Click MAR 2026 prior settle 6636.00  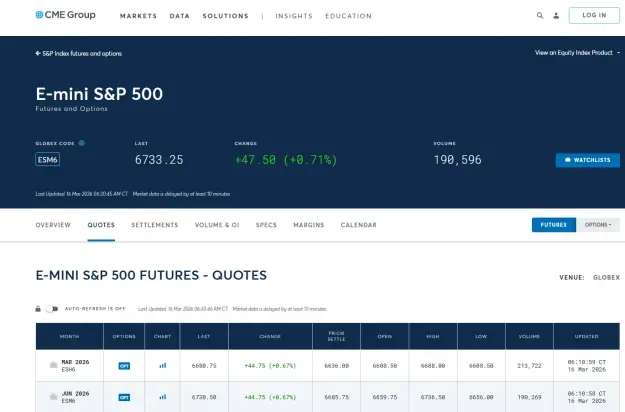[x=336, y=366]
